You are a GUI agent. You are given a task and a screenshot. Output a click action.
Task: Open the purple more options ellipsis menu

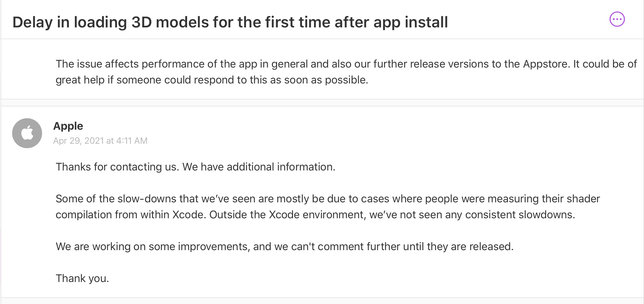click(x=617, y=19)
